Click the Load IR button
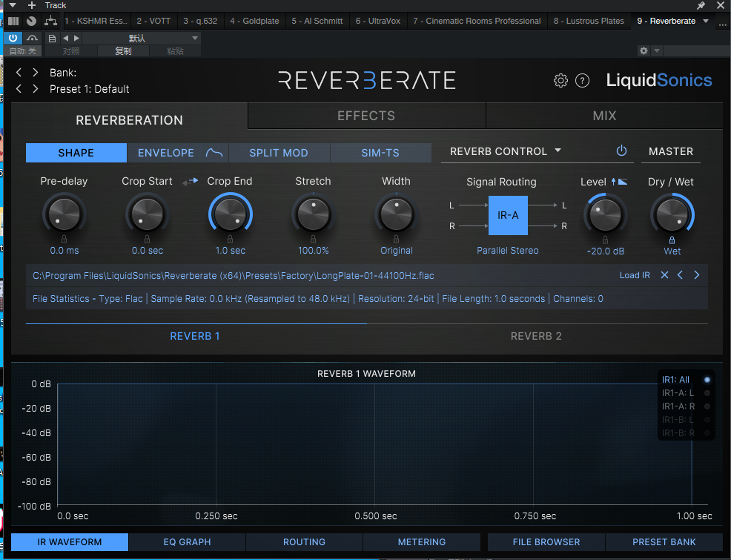Image resolution: width=731 pixels, height=560 pixels. (x=635, y=275)
